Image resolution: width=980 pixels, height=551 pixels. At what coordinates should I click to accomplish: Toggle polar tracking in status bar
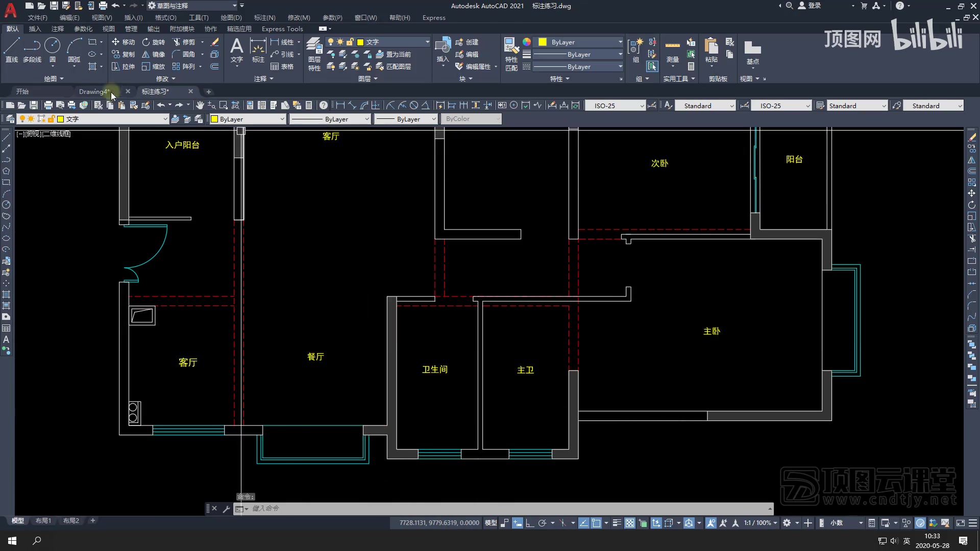pos(542,523)
